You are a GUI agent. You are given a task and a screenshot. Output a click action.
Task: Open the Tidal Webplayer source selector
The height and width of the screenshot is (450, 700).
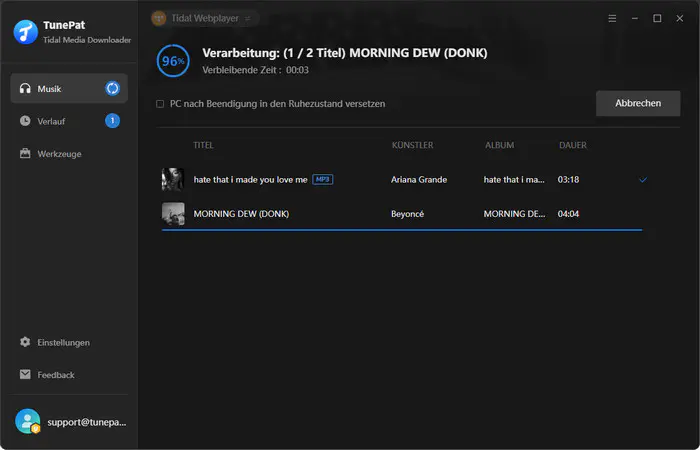coord(205,18)
